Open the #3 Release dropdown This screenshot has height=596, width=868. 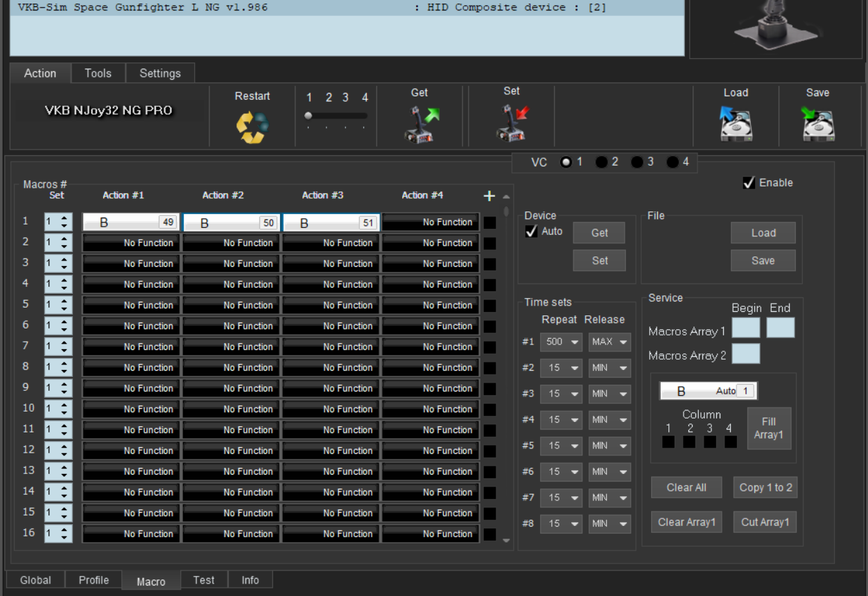(x=610, y=394)
